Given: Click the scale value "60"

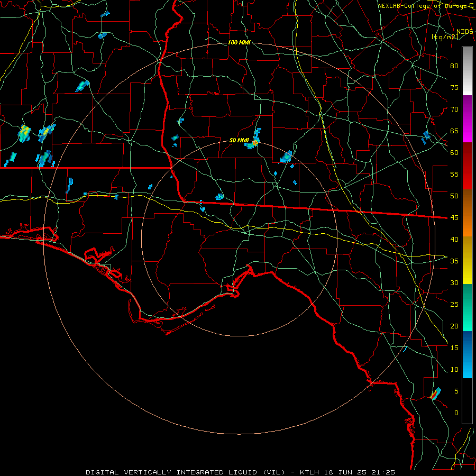Looking at the screenshot, I should (x=454, y=153).
